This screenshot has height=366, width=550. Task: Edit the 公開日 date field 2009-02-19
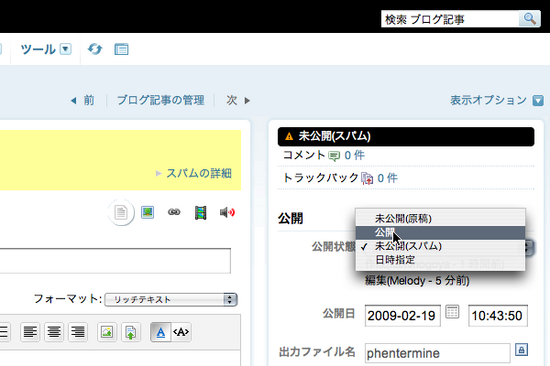pyautogui.click(x=402, y=315)
